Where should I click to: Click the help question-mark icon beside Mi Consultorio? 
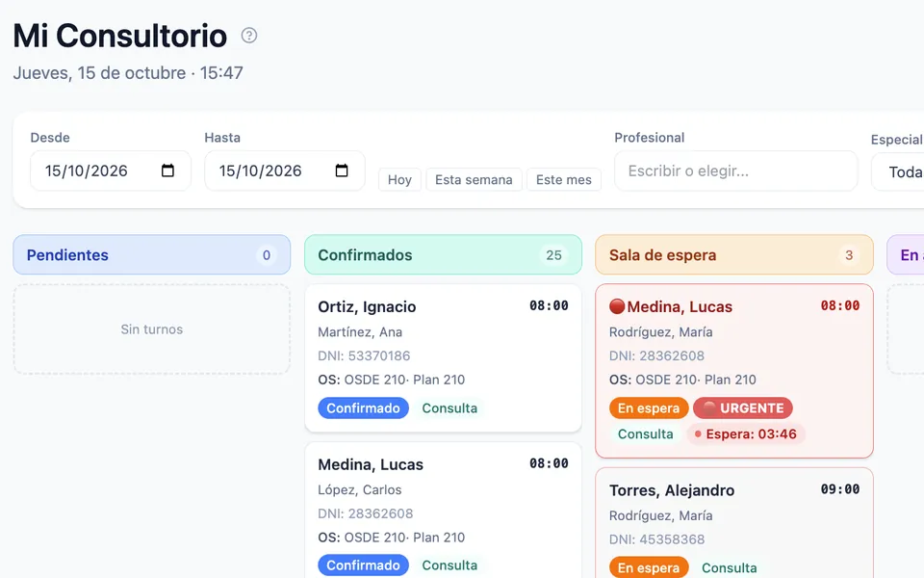point(249,36)
